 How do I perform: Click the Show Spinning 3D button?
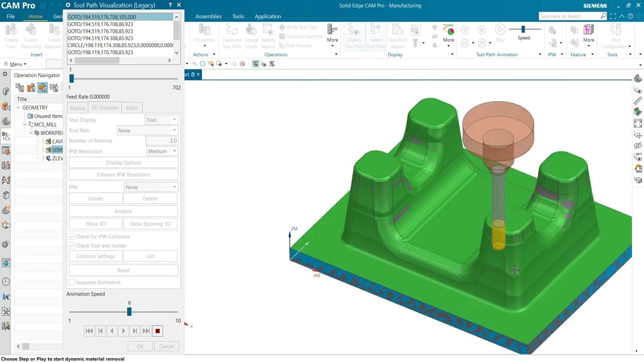[150, 224]
